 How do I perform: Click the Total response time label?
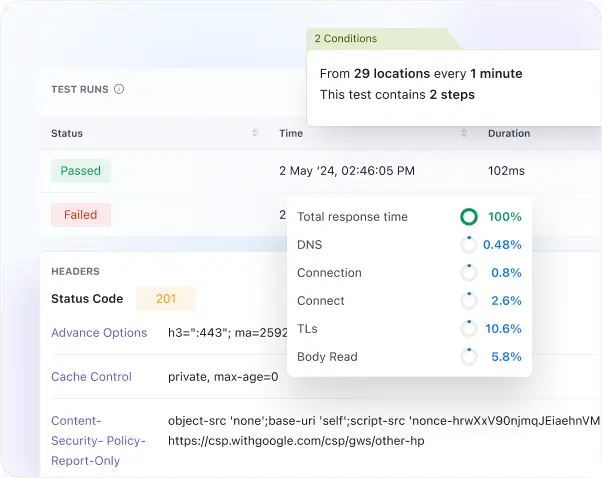352,217
